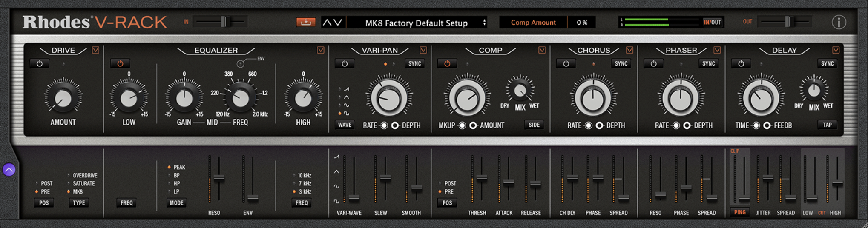Click the Delay TAP button
Screen dimensions: 868x228
tap(827, 125)
